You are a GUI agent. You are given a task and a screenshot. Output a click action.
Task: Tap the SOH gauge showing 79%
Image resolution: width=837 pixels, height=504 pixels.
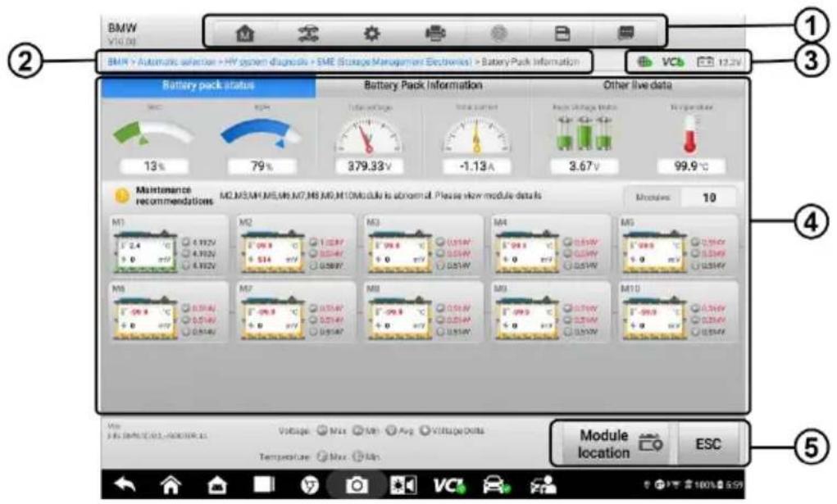pyautogui.click(x=262, y=138)
